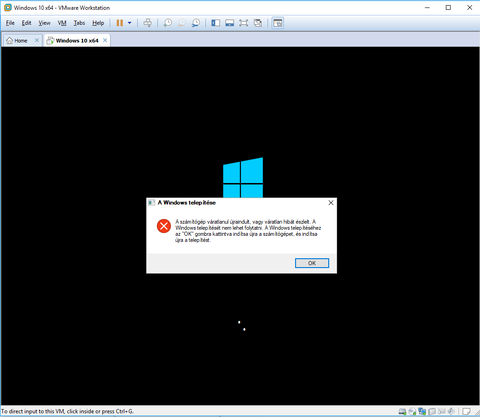Open the File menu
The height and width of the screenshot is (417, 480).
pyautogui.click(x=10, y=23)
